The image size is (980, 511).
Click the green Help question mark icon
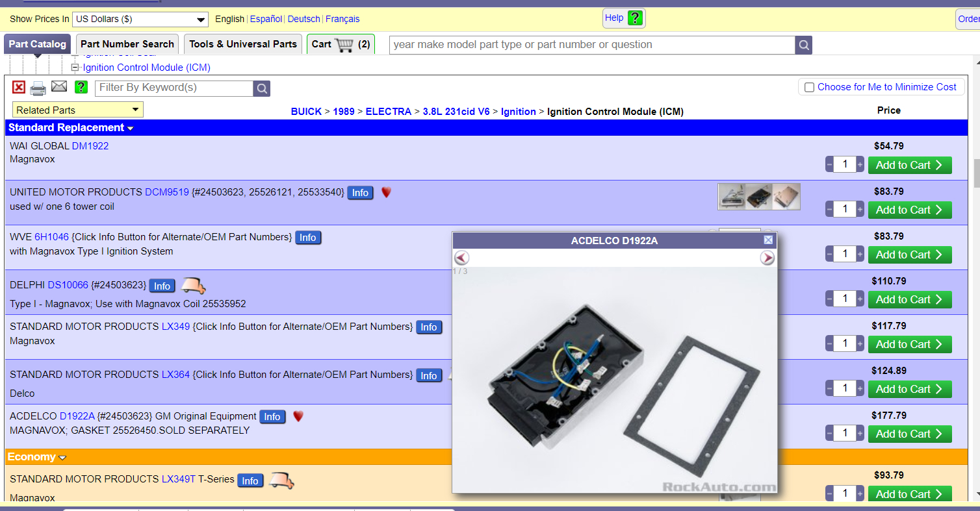[636, 18]
